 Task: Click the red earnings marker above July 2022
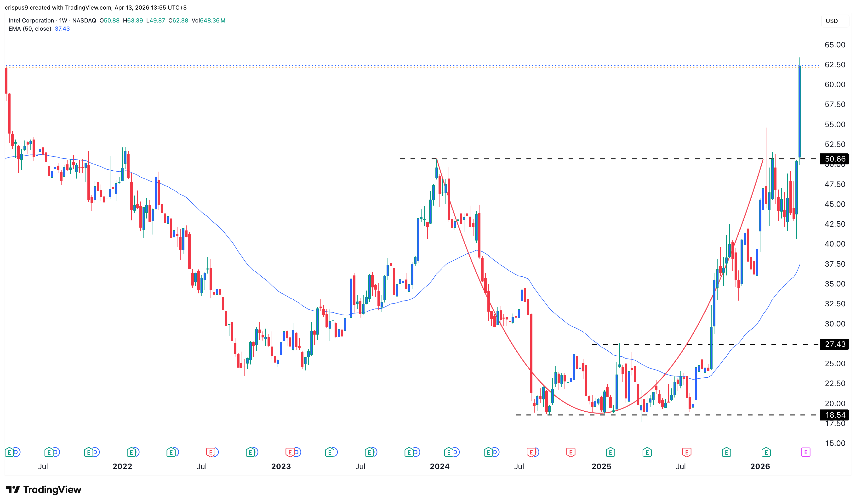pyautogui.click(x=211, y=452)
